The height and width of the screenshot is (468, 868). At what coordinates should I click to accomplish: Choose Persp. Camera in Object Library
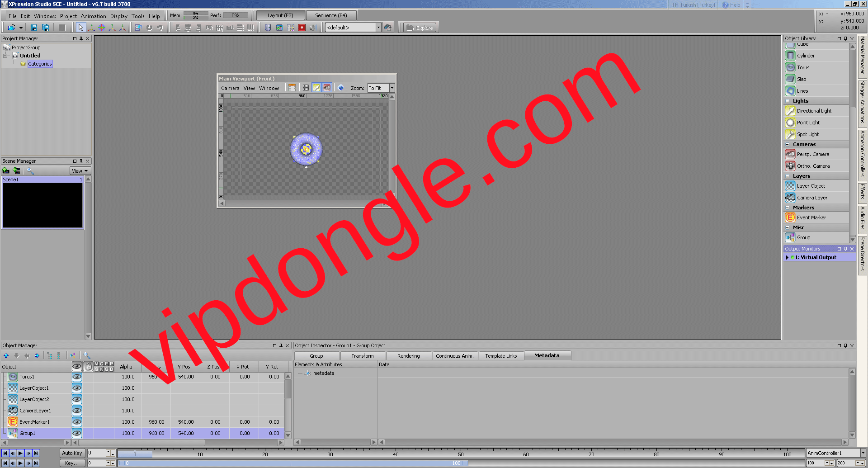[816, 154]
